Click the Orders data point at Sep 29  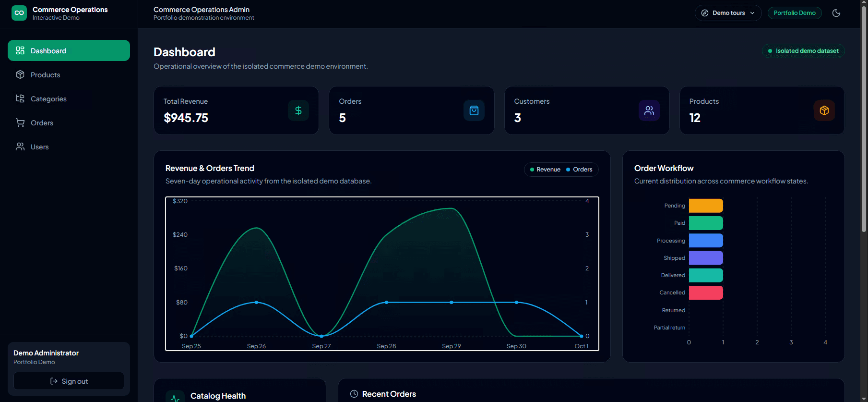(x=452, y=302)
